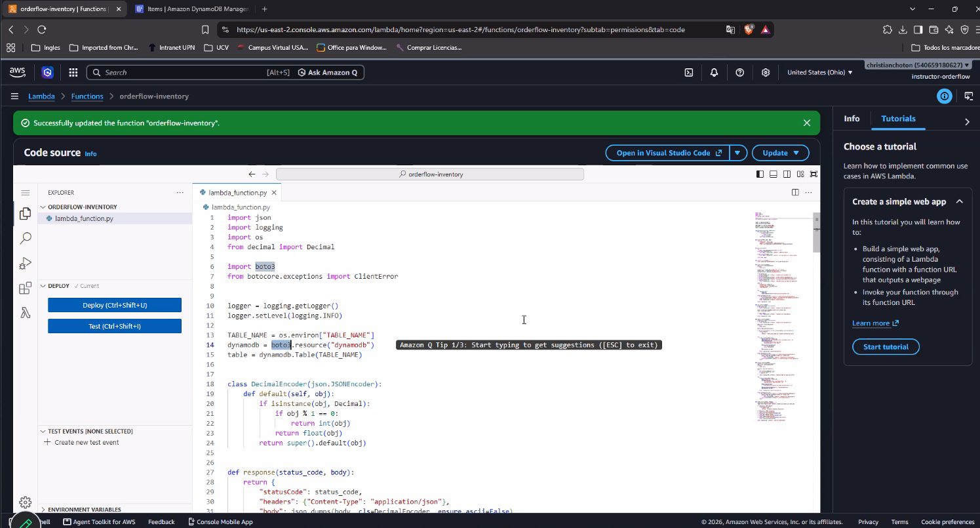Switch to the Info tab in right panel
The height and width of the screenshot is (528, 980).
click(852, 119)
